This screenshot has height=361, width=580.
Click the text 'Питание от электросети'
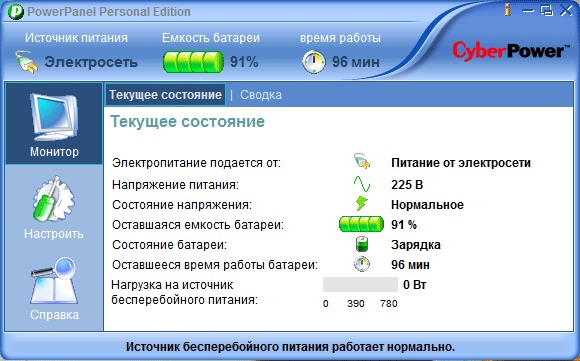(x=461, y=163)
